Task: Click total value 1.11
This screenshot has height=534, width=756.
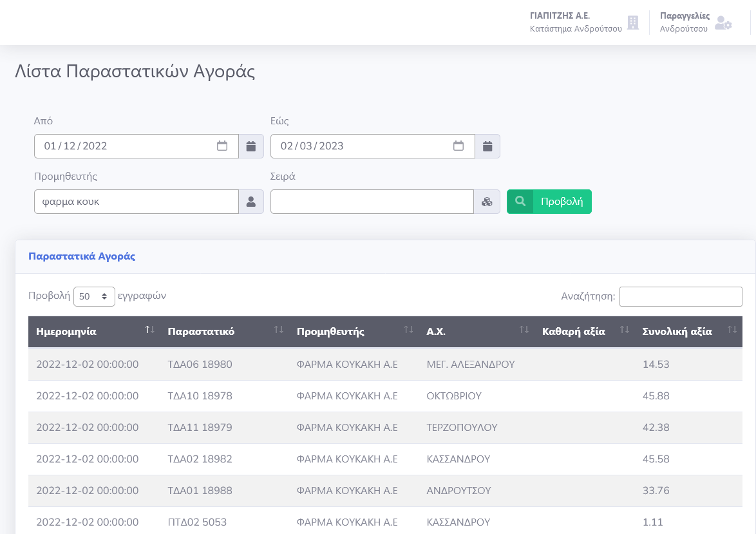Action: [653, 522]
